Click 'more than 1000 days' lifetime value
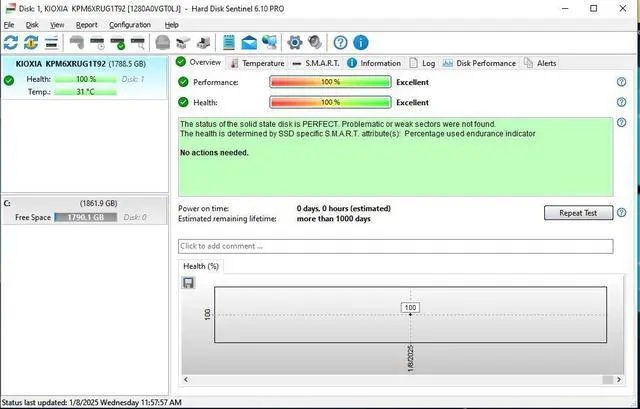 333,219
